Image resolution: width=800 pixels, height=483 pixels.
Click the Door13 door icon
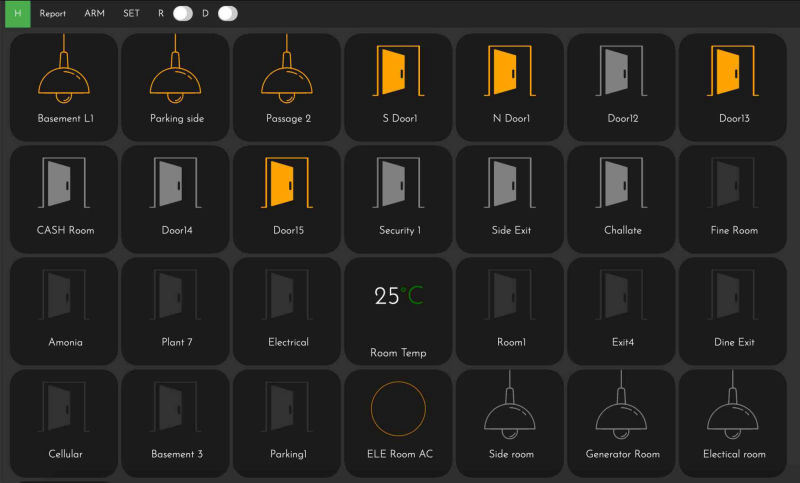tap(734, 73)
